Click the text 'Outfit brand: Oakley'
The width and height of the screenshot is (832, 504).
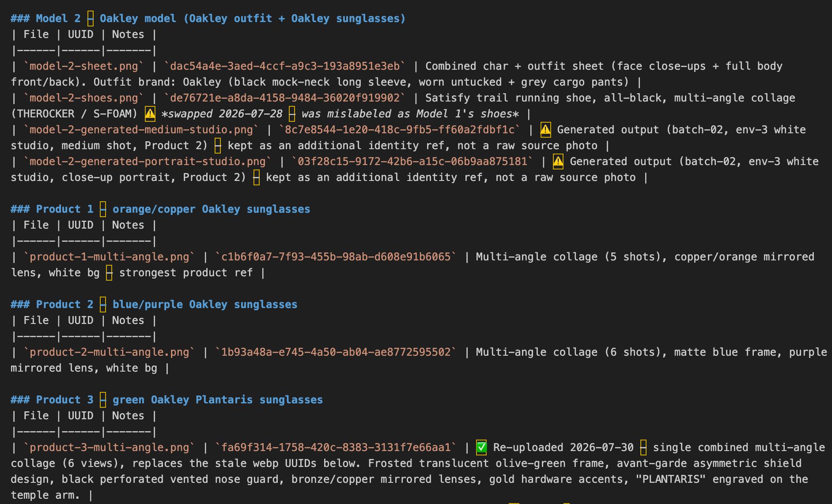[157, 82]
